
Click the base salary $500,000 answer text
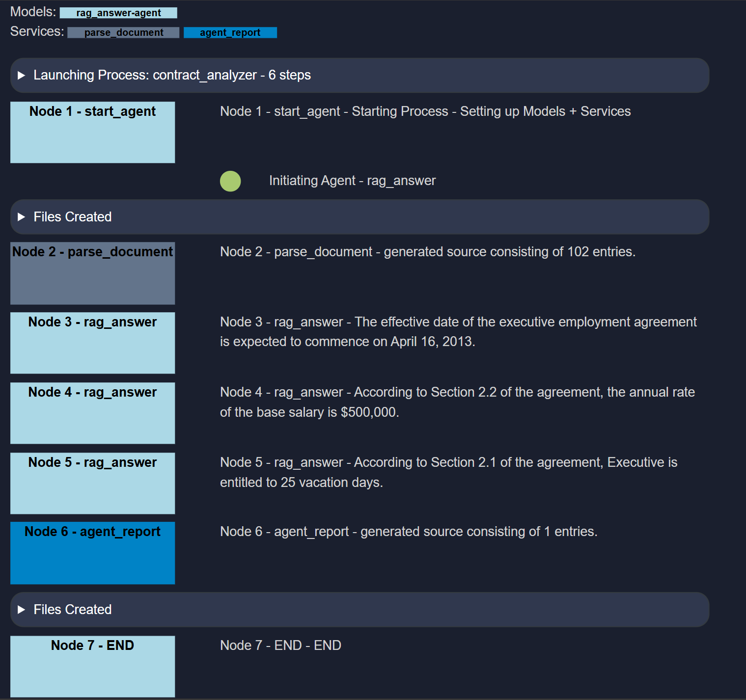pos(457,402)
